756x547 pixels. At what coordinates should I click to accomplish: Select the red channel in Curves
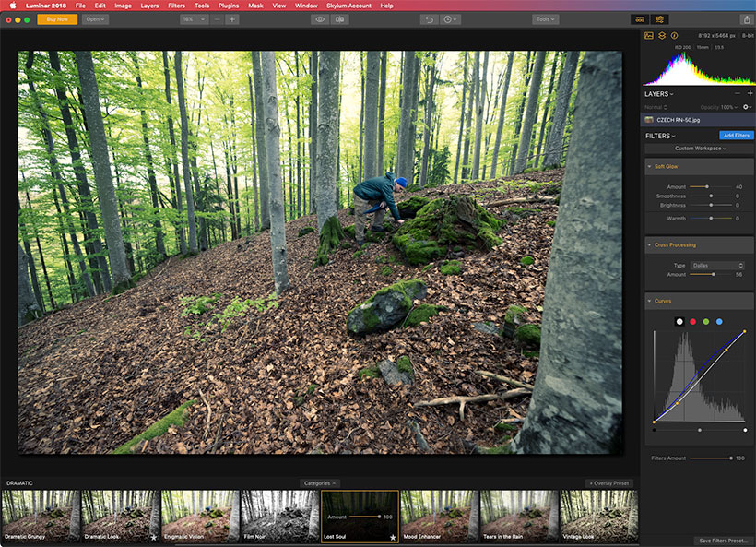coord(692,322)
